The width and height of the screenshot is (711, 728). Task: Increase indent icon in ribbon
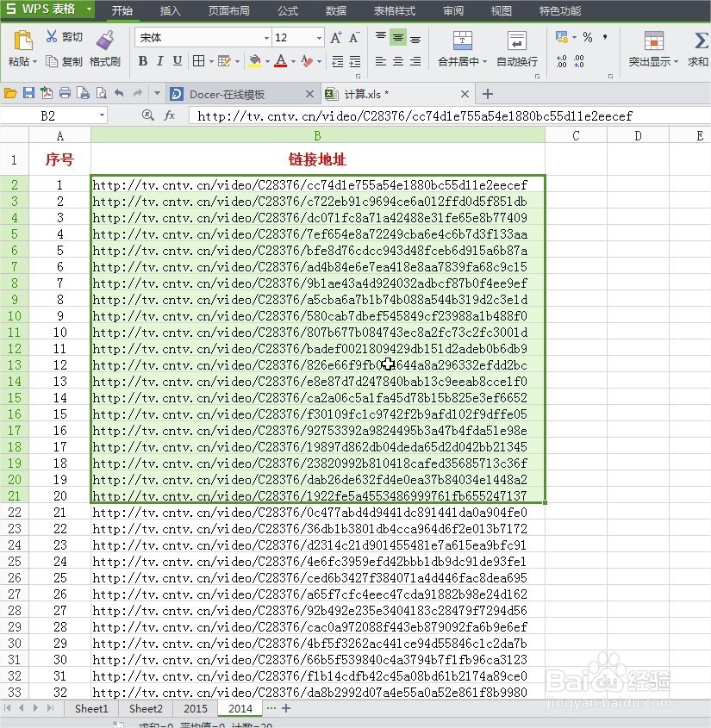click(355, 61)
